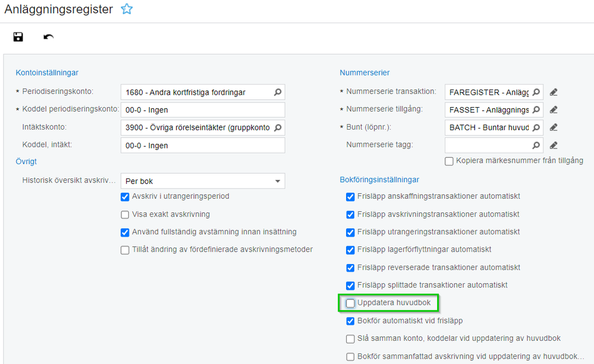Uncheck Frisläpp lagerförflyttningar automatiskt
594x364 pixels.
coord(350,250)
